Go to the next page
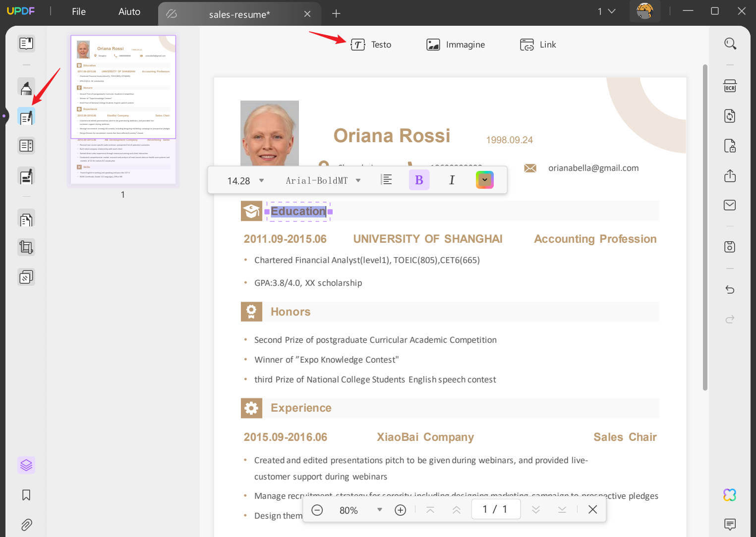This screenshot has width=756, height=537. pyautogui.click(x=536, y=510)
